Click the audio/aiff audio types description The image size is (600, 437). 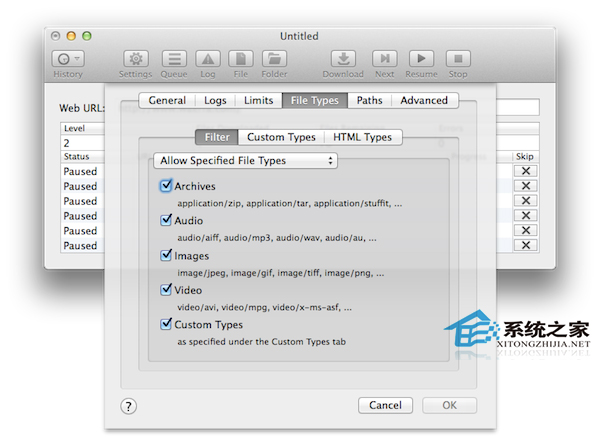click(x=277, y=238)
